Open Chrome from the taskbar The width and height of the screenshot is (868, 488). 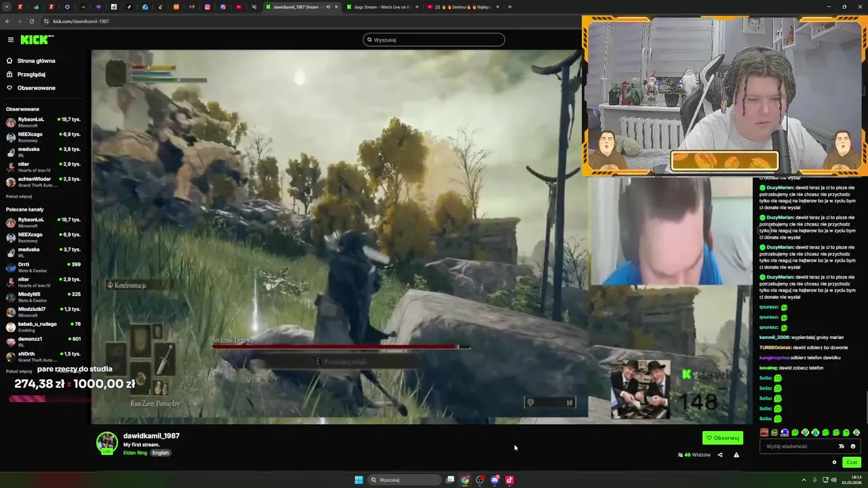pyautogui.click(x=465, y=480)
